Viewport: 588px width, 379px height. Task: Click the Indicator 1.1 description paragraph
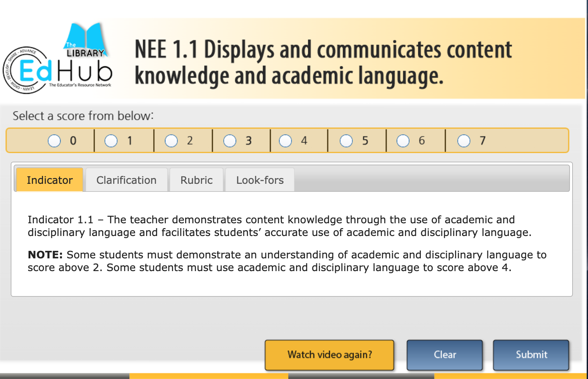[x=280, y=226]
